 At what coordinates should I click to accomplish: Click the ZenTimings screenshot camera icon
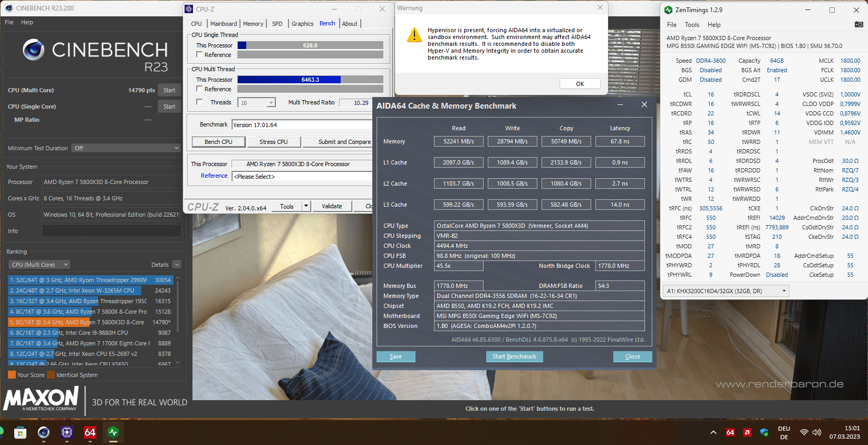859,25
